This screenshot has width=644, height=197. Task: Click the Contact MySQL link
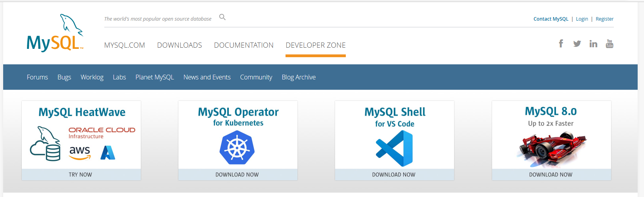click(x=551, y=19)
